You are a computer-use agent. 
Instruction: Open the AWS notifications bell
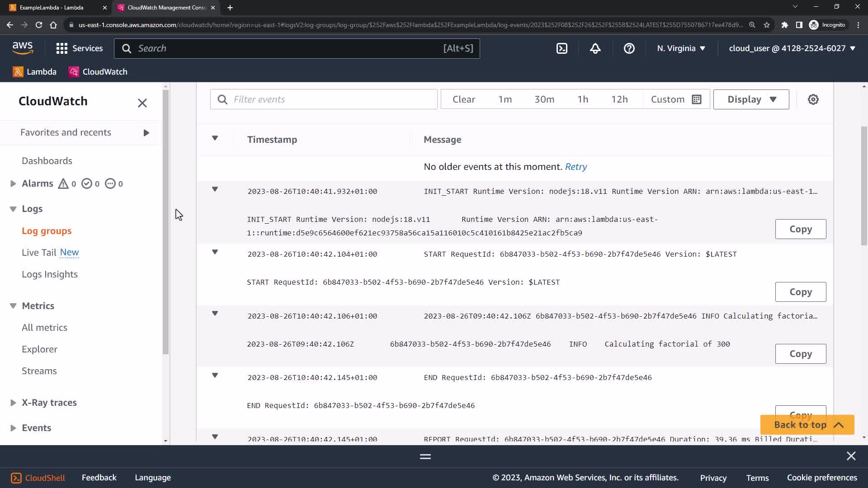click(595, 48)
